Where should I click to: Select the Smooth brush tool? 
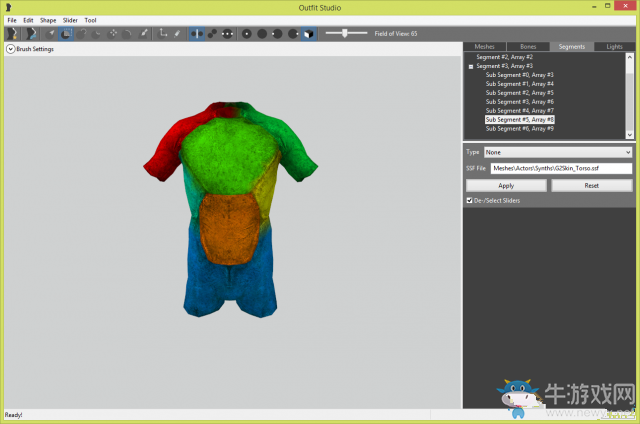pyautogui.click(x=127, y=34)
